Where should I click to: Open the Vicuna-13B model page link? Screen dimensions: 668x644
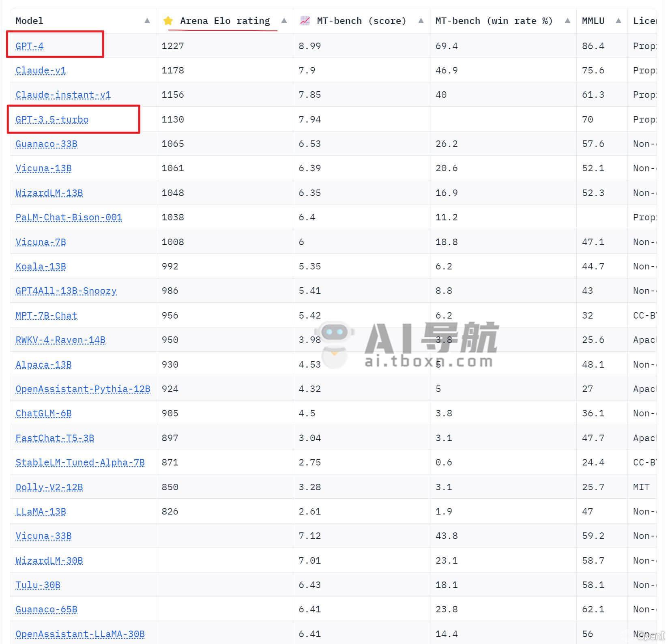[x=43, y=168]
